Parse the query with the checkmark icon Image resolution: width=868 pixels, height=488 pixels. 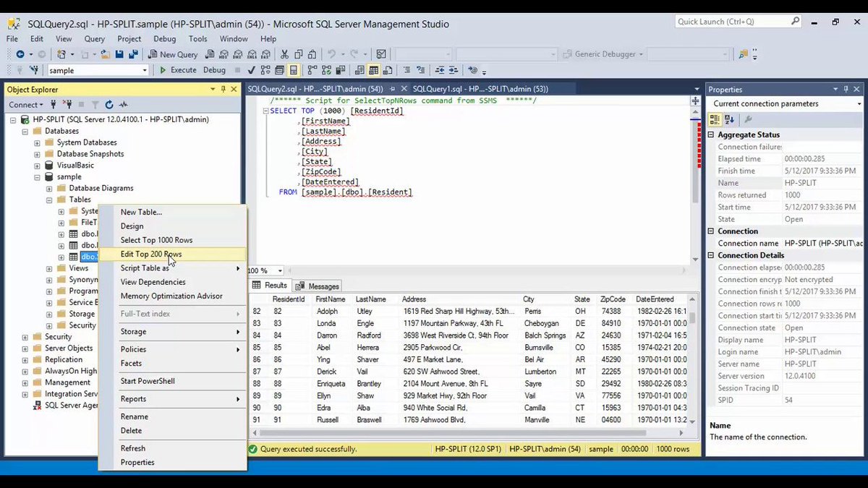pyautogui.click(x=251, y=70)
